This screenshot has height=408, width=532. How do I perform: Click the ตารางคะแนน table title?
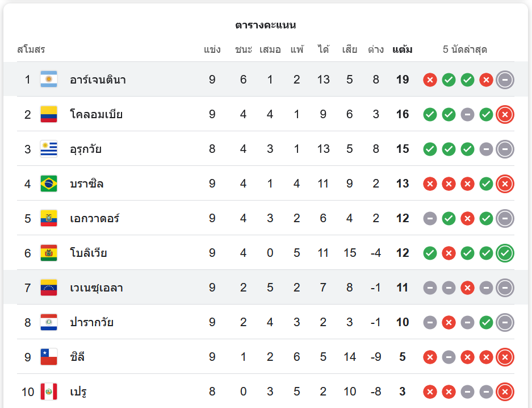(265, 25)
